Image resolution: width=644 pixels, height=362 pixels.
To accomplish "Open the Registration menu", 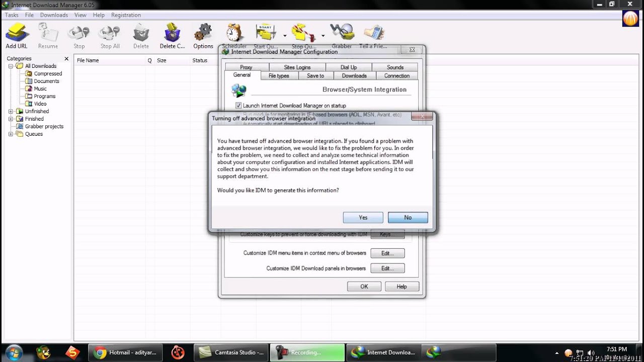I will coord(126,15).
